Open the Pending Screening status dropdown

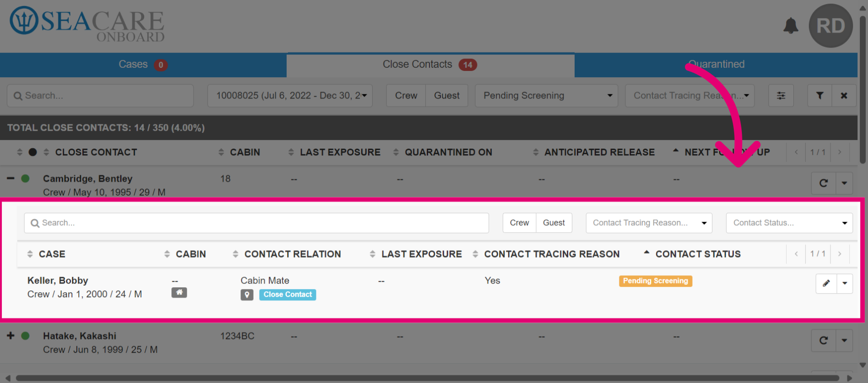click(546, 96)
